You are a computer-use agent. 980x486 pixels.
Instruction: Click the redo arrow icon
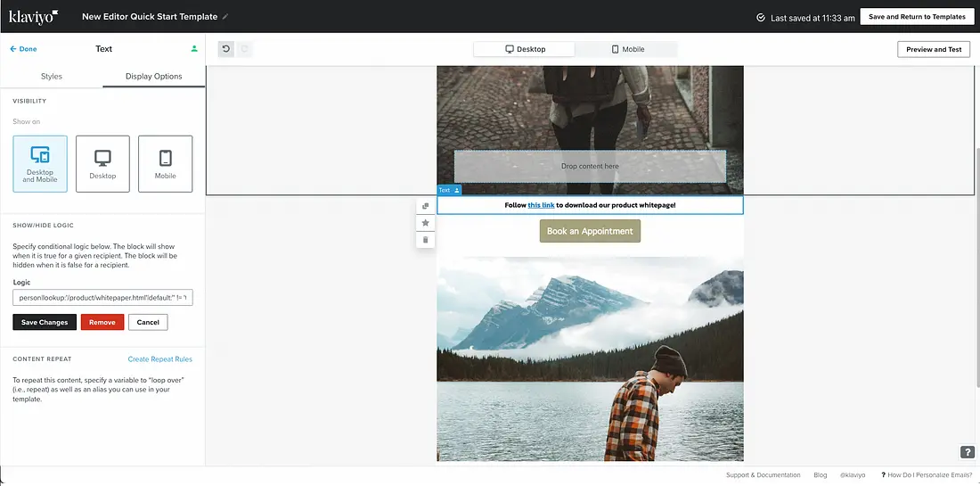pyautogui.click(x=245, y=49)
